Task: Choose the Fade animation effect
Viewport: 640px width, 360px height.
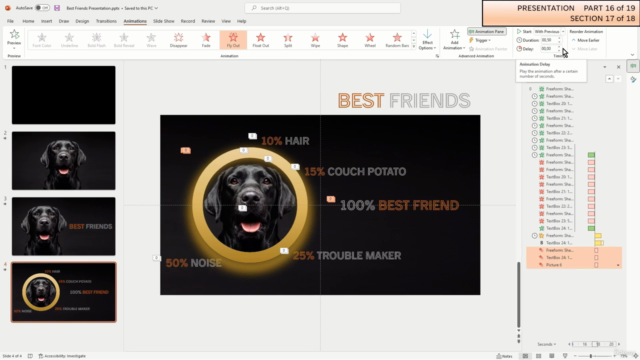Action: tap(206, 40)
